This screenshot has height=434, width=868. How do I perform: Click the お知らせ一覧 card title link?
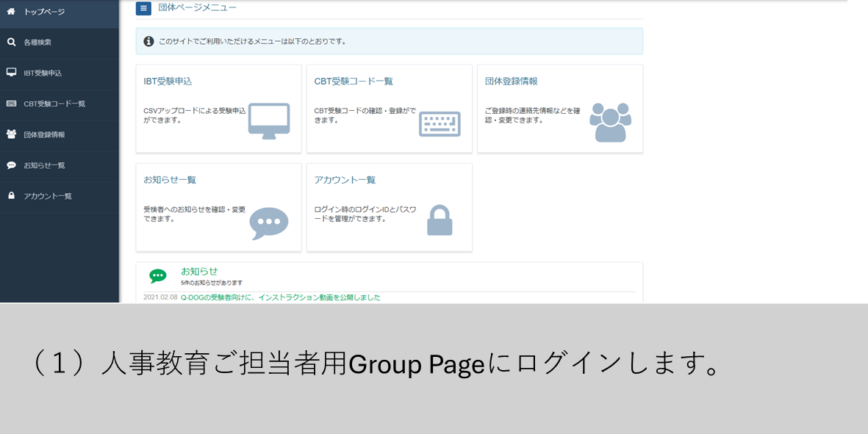170,180
